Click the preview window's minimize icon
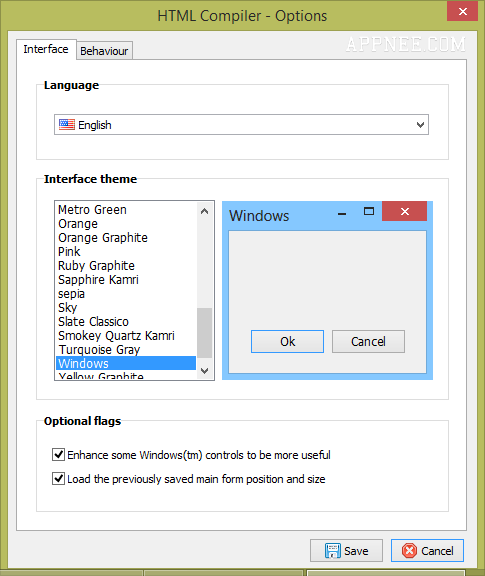The image size is (485, 576). click(342, 214)
